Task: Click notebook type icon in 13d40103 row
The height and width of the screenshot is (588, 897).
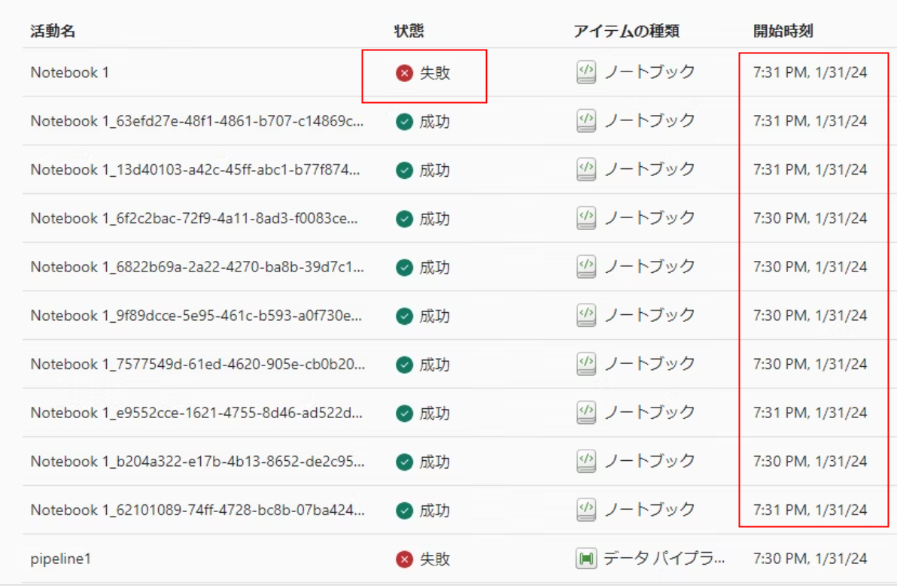Action: (x=586, y=170)
